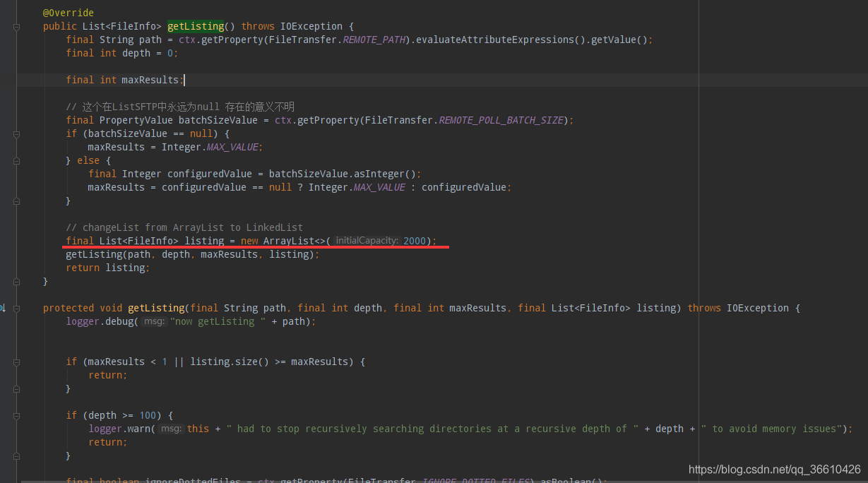Viewport: 868px width, 483px height.
Task: Click fold end marker after the else block
Action: point(16,201)
